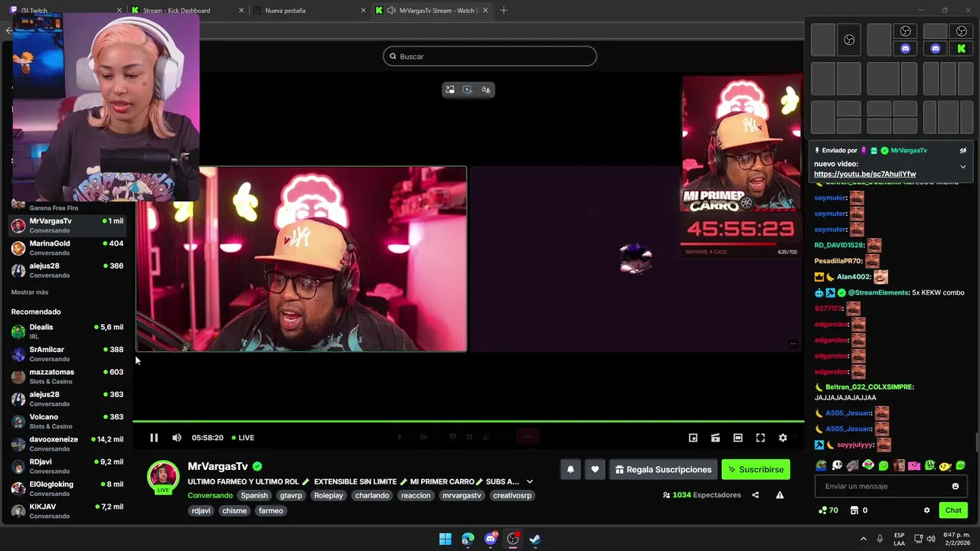Collapse pinned message chevron

(963, 167)
